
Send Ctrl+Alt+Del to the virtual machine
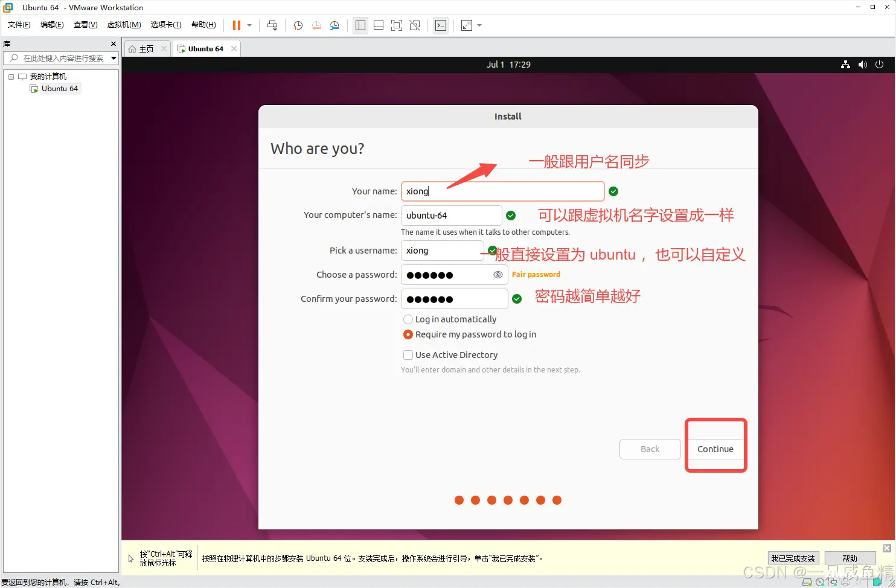(272, 25)
